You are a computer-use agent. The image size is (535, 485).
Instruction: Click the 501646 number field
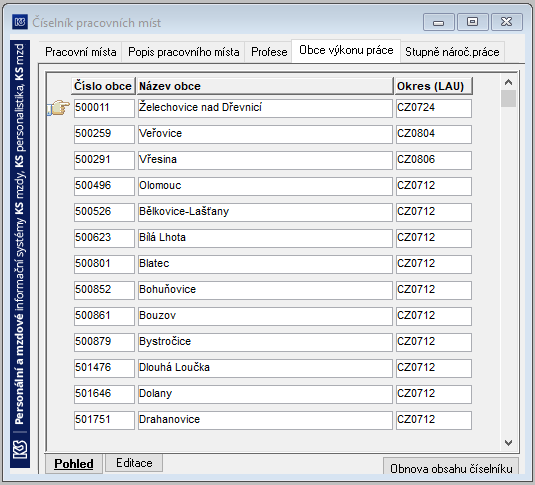coord(104,394)
